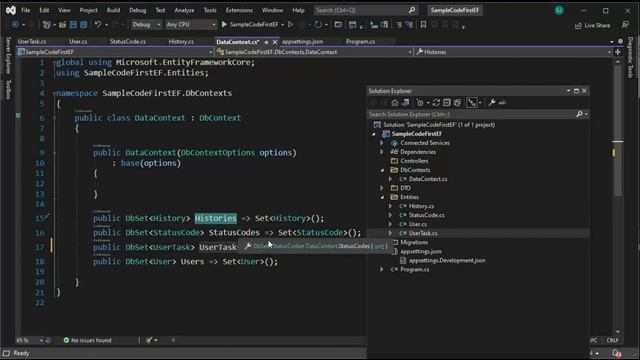The height and width of the screenshot is (360, 640).
Task: Click the SampleCodeFirstEF run target label
Action: pos(254,24)
